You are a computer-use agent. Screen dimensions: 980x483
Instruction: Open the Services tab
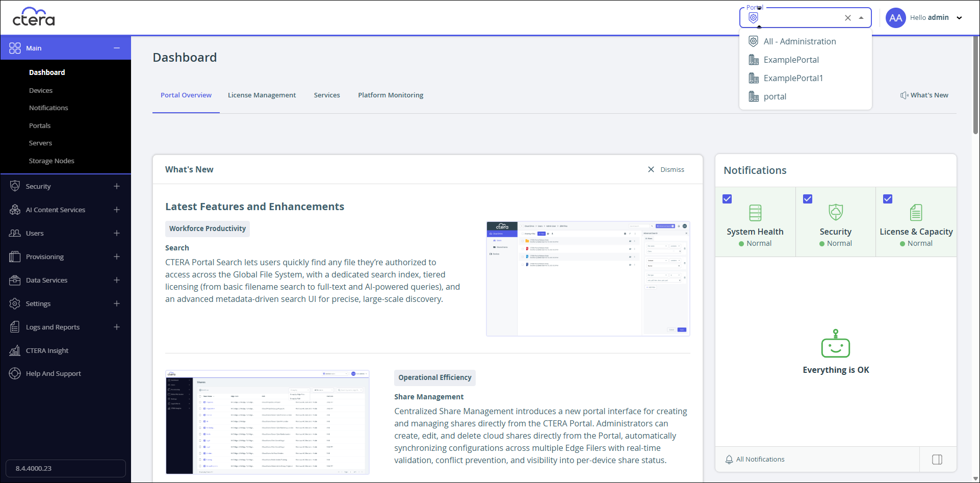point(327,95)
